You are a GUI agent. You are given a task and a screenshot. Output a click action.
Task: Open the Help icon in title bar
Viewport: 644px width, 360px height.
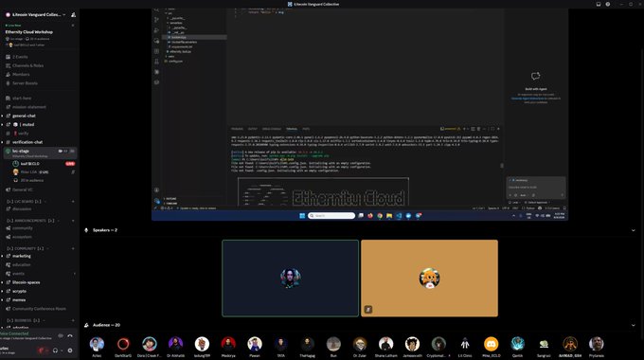608,4
